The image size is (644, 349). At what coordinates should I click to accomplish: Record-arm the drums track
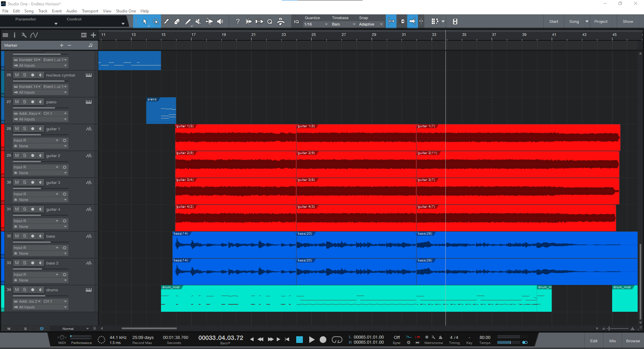coord(33,290)
